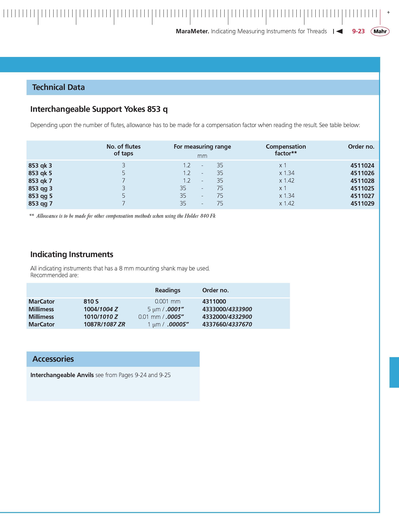Screen dimensions: 399x532
Task: Select the footnote about Holder 840 Fk
Action: coord(122,216)
